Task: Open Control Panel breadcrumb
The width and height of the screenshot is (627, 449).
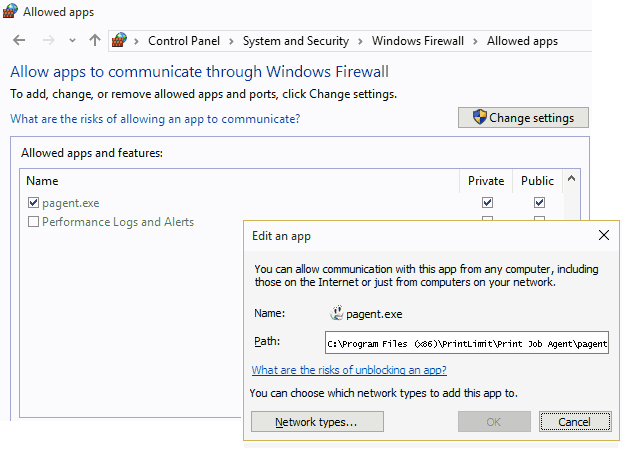Action: tap(184, 41)
